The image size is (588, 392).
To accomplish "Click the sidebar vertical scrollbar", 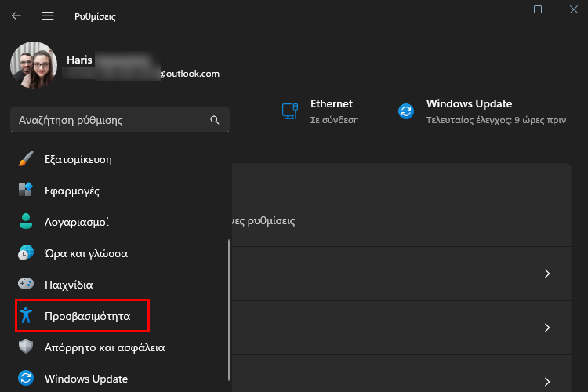I will (229, 314).
